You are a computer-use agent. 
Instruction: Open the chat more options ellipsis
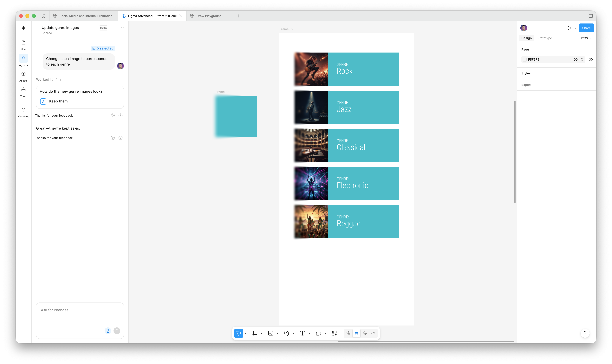[x=122, y=28]
